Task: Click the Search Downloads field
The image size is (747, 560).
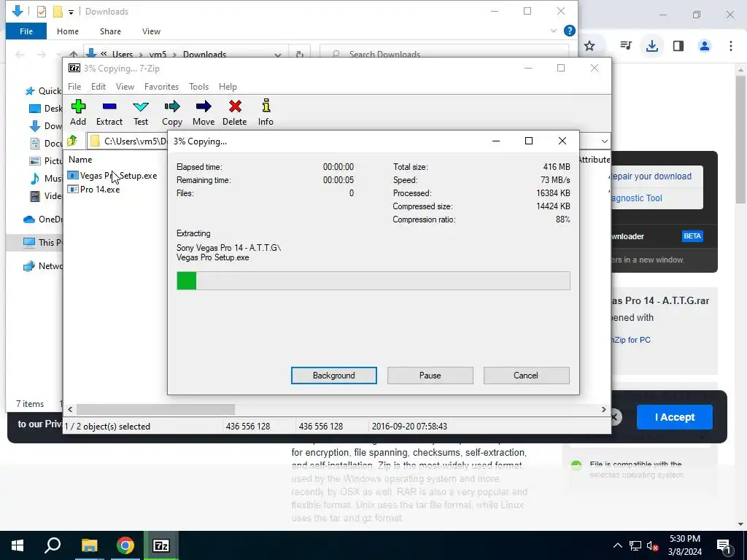Action: click(444, 54)
